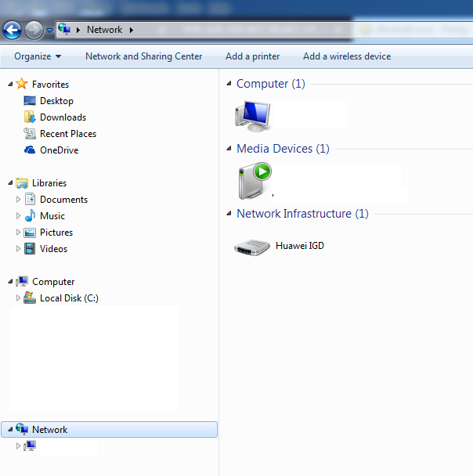Screen dimensions: 473x476
Task: Open Desktop from Favorites
Action: [56, 101]
